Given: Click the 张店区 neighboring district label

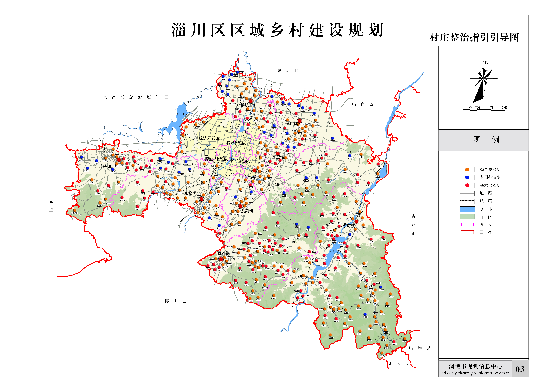Looking at the screenshot, I should click(x=288, y=71).
